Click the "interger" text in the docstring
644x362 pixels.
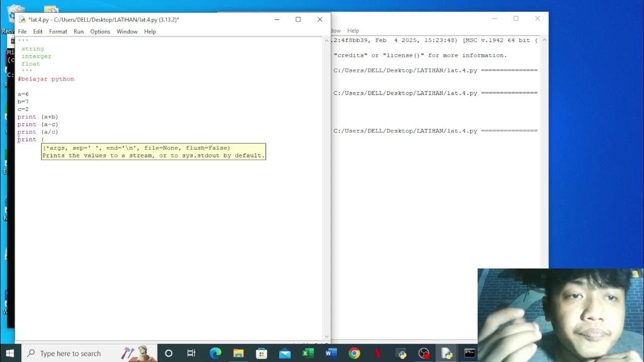click(36, 56)
